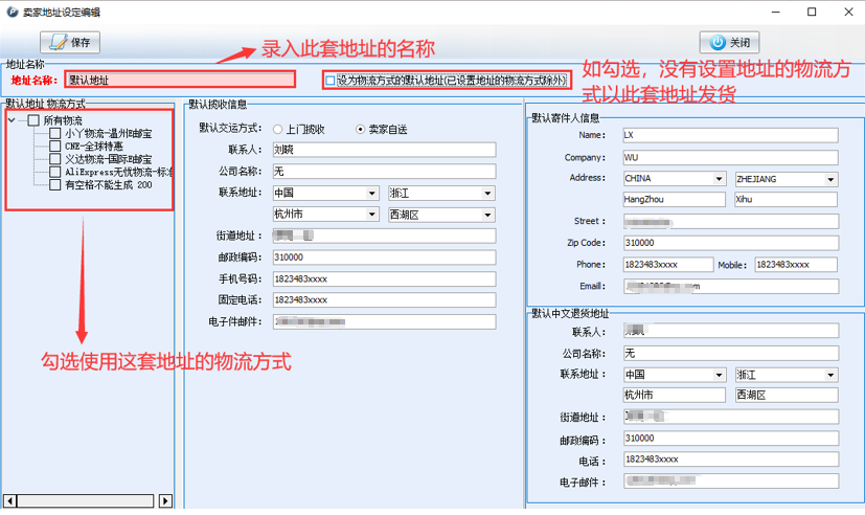This screenshot has height=515, width=865.
Task: Check 义达物流-国际E邮宝 checkbox
Action: [x=55, y=159]
